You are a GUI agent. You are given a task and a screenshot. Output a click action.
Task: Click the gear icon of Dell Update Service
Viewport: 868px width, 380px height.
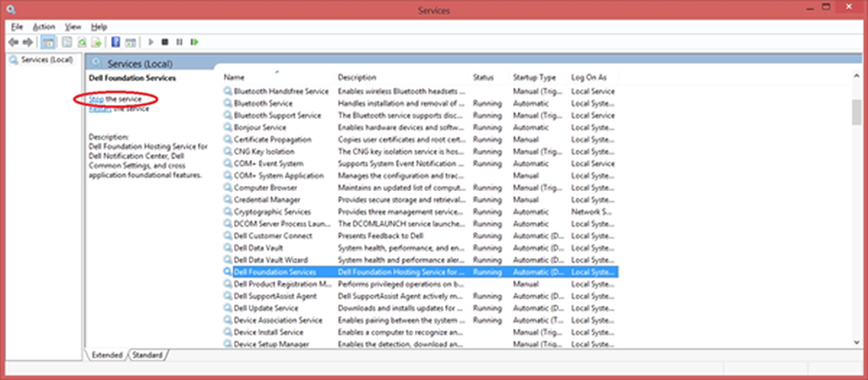click(x=227, y=308)
